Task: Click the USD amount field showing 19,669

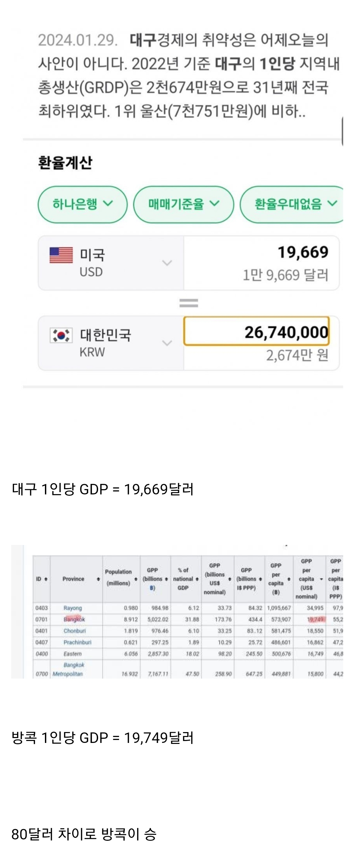Action: [x=261, y=253]
